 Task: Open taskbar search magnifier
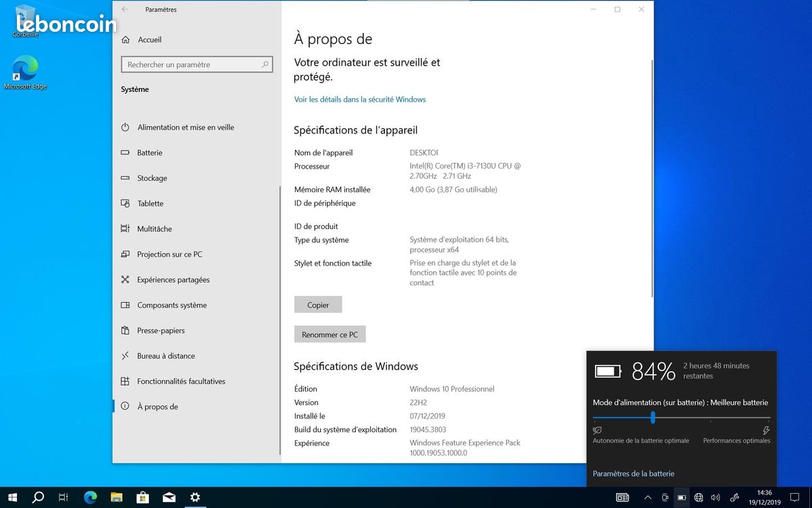point(38,497)
